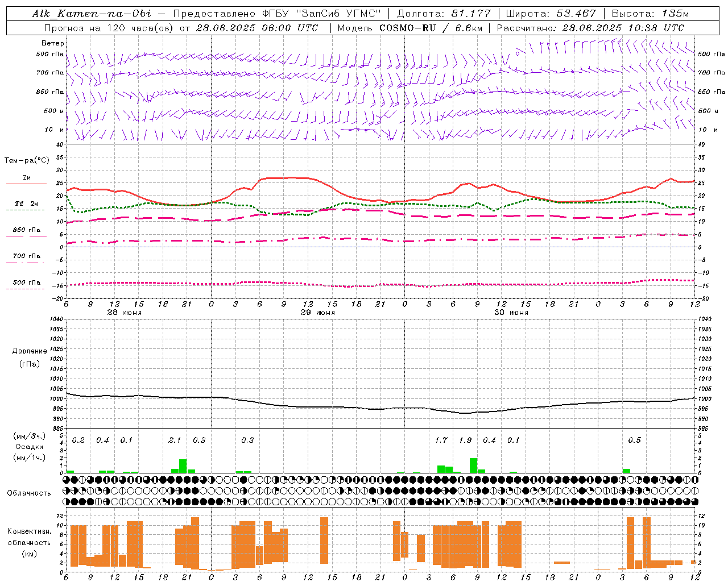The width and height of the screenshot is (728, 582).
Task: Click the precipitation total 1.9
Action: pos(465,440)
